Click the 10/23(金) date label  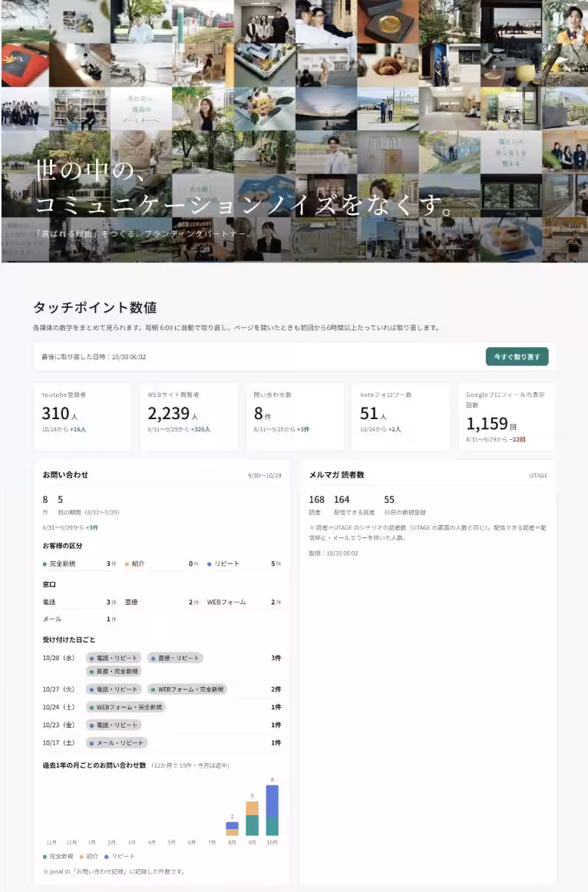[x=58, y=725]
